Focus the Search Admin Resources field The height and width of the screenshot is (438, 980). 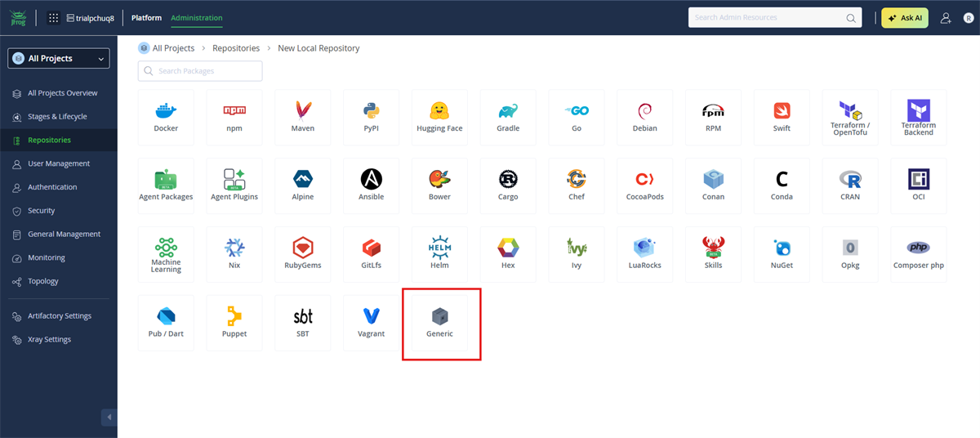point(775,18)
